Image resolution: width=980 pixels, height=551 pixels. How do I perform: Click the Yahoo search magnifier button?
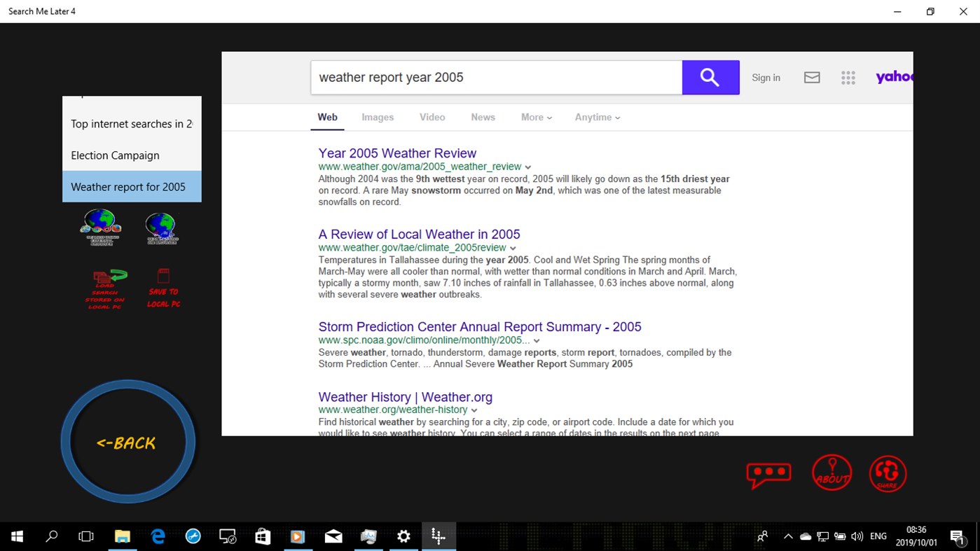[710, 77]
